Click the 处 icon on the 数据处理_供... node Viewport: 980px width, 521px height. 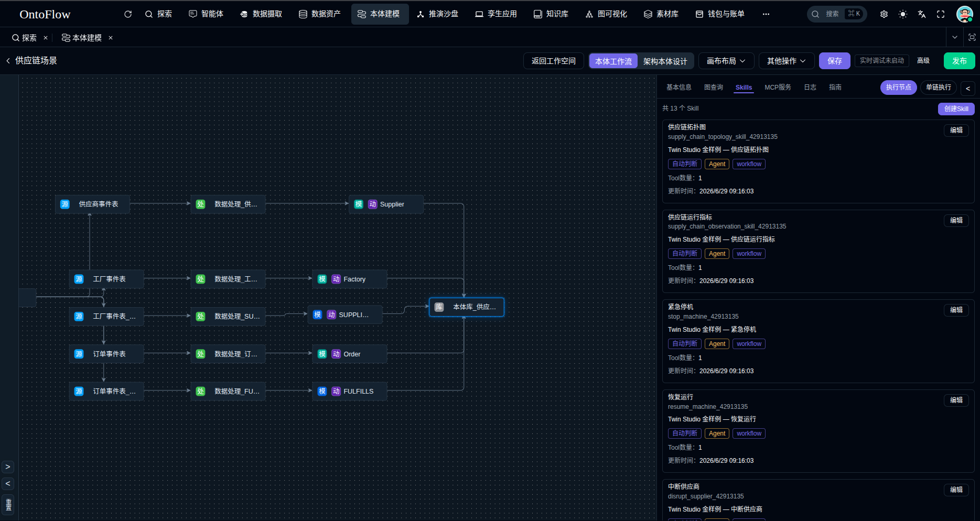(x=201, y=204)
